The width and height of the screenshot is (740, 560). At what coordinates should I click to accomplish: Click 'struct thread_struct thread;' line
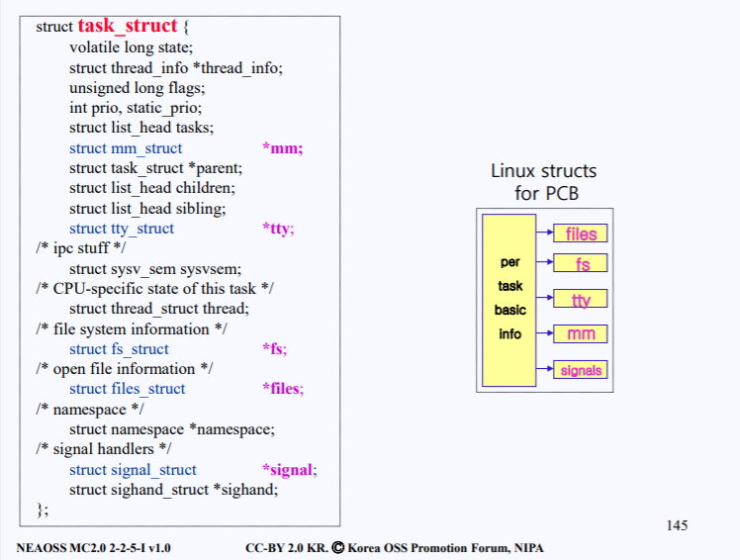(159, 309)
